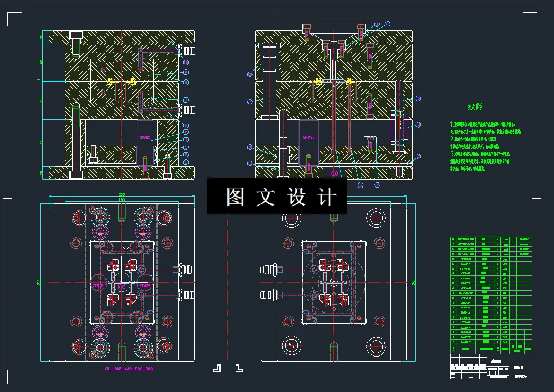The width and height of the screenshot is (554, 392).
Task: Click part balloon 9 in the left section view
Action: (x=186, y=73)
